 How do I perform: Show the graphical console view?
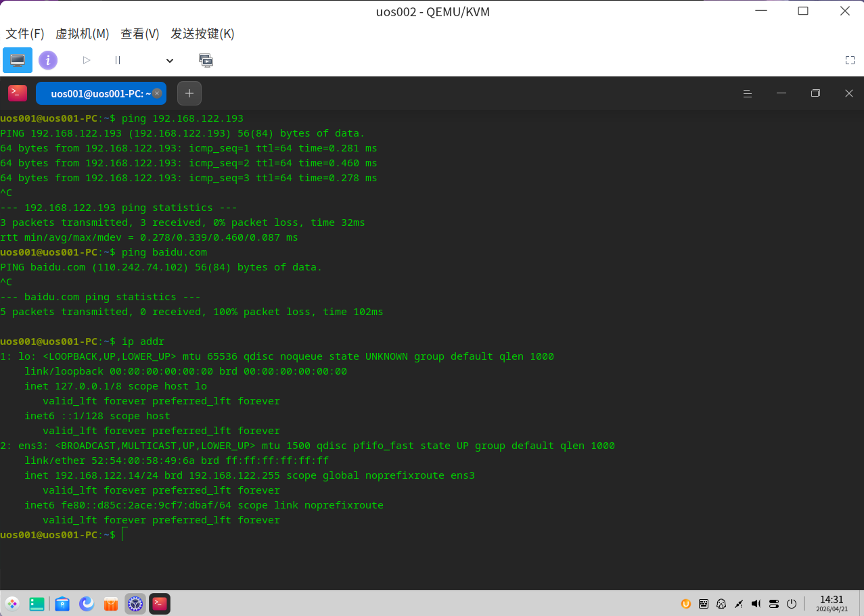coord(18,60)
